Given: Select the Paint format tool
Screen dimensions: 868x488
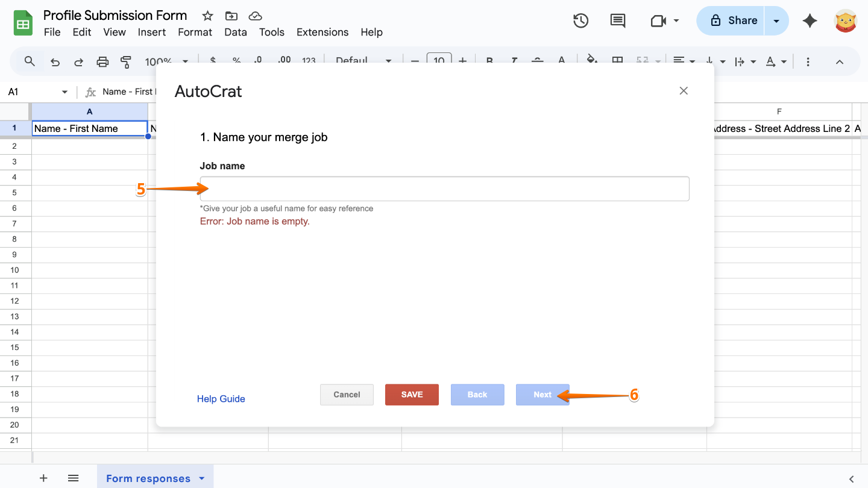Looking at the screenshot, I should point(126,61).
